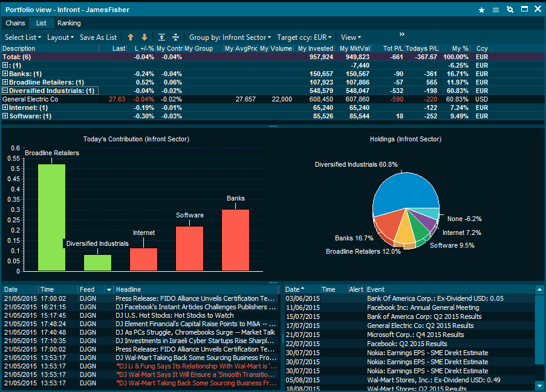Expand the Broadline Retailers group
Image resolution: width=546 pixels, height=392 pixels.
point(5,82)
